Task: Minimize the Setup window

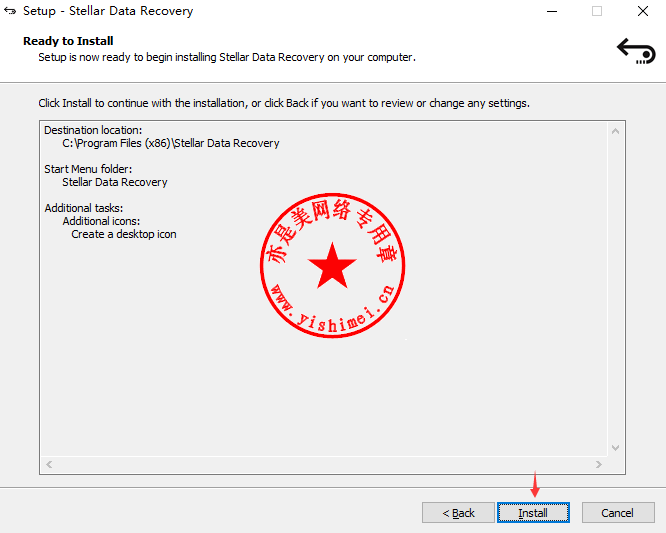Action: point(552,11)
